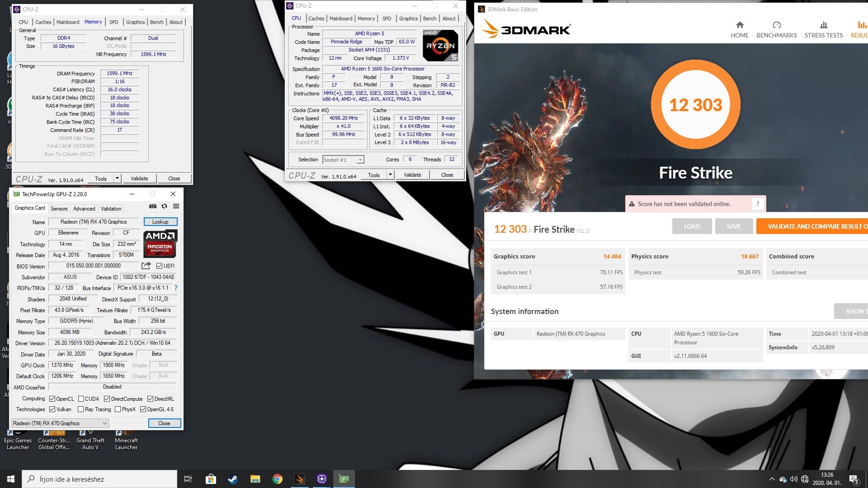
Task: Open GPU-Z hamburger menu
Action: (x=176, y=206)
